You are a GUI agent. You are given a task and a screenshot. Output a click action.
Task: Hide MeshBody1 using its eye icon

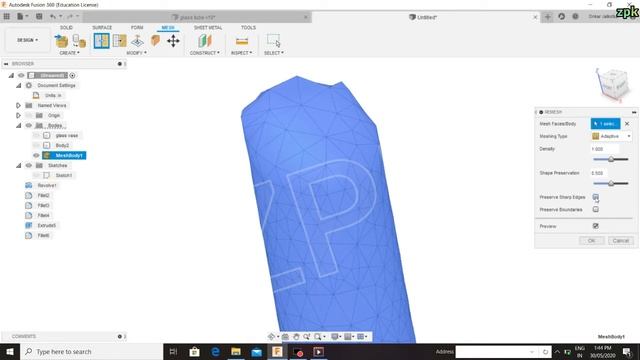click(36, 156)
